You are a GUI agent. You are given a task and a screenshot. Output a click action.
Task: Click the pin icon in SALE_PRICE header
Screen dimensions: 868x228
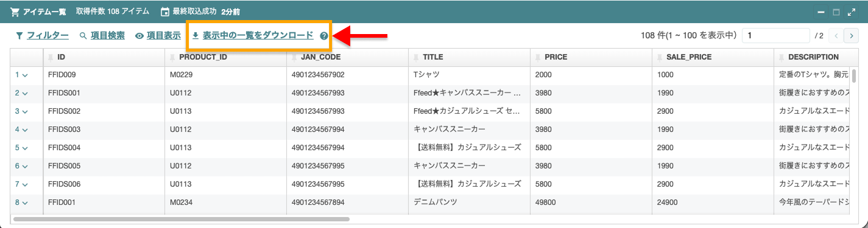[660, 57]
